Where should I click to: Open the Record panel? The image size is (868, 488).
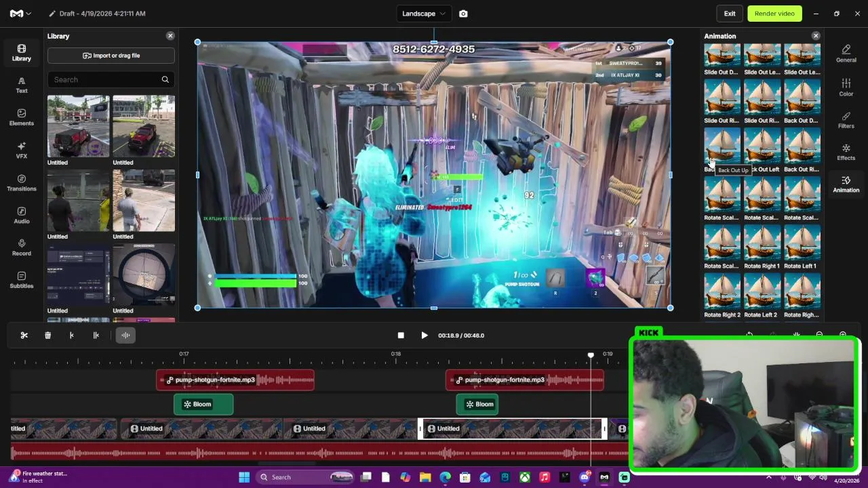click(21, 247)
